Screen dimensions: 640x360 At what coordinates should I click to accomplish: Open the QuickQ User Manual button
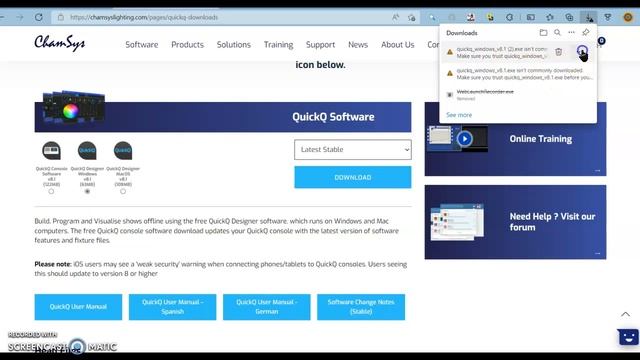[78, 307]
